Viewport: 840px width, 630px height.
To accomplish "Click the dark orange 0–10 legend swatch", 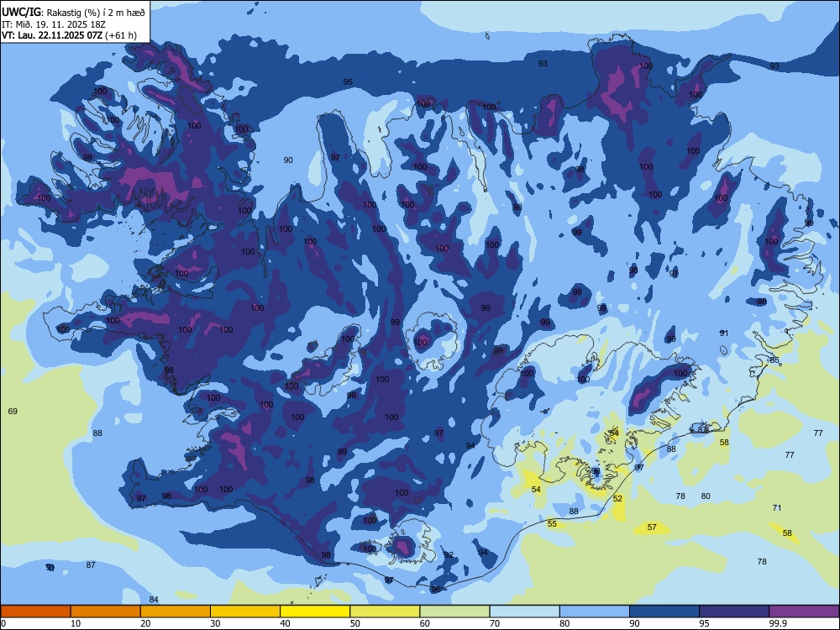I will 35,612.
